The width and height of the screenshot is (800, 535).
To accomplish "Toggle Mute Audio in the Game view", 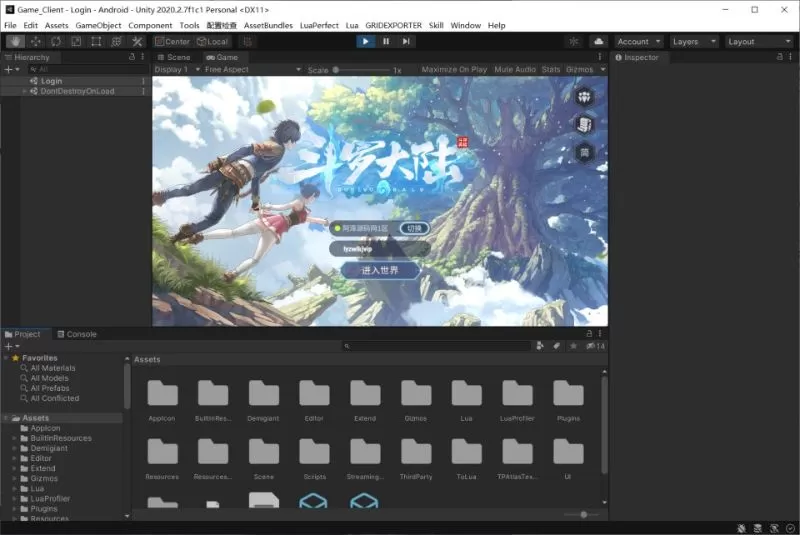I will 515,70.
